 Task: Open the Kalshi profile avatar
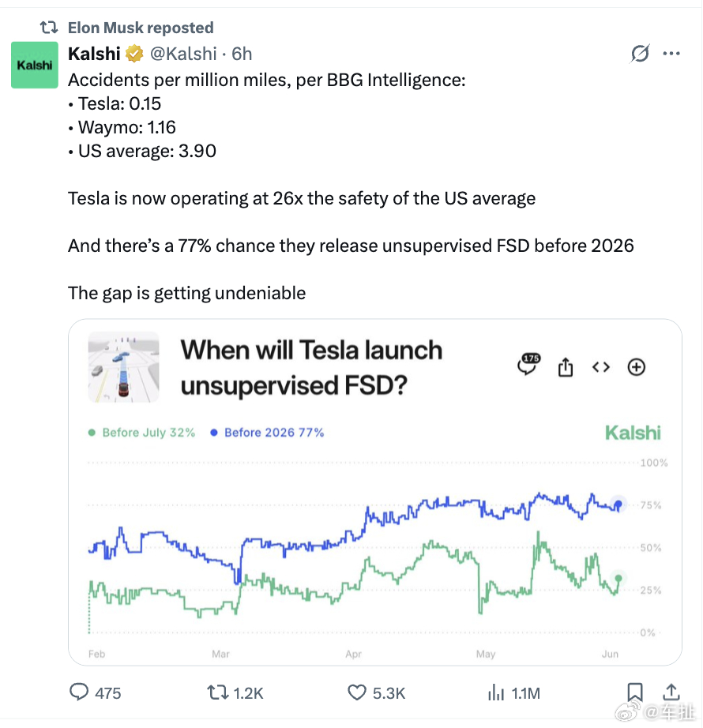(x=35, y=65)
